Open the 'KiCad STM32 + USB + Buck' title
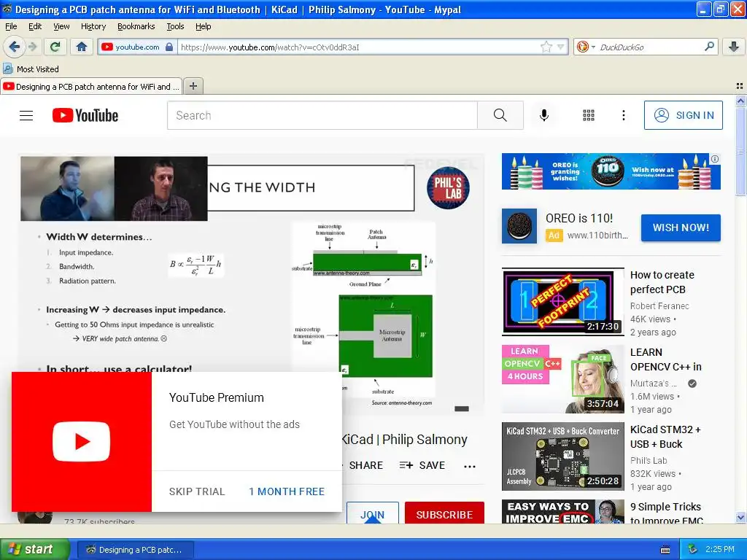This screenshot has height=560, width=747. [665, 437]
